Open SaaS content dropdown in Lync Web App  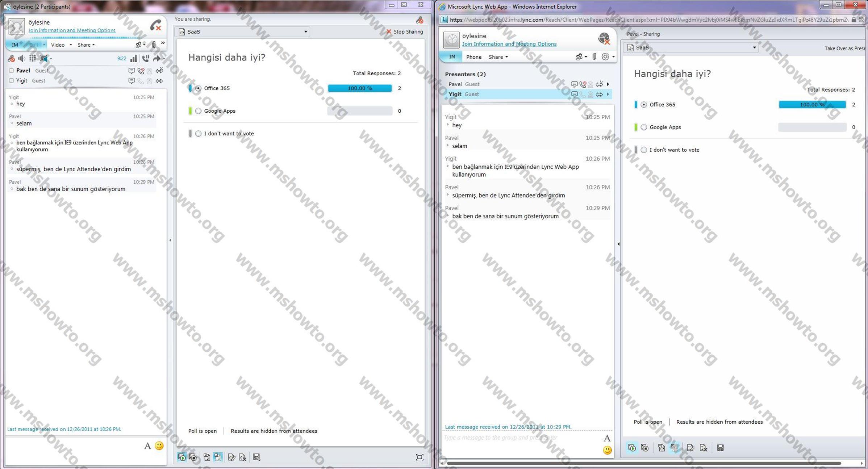[690, 47]
